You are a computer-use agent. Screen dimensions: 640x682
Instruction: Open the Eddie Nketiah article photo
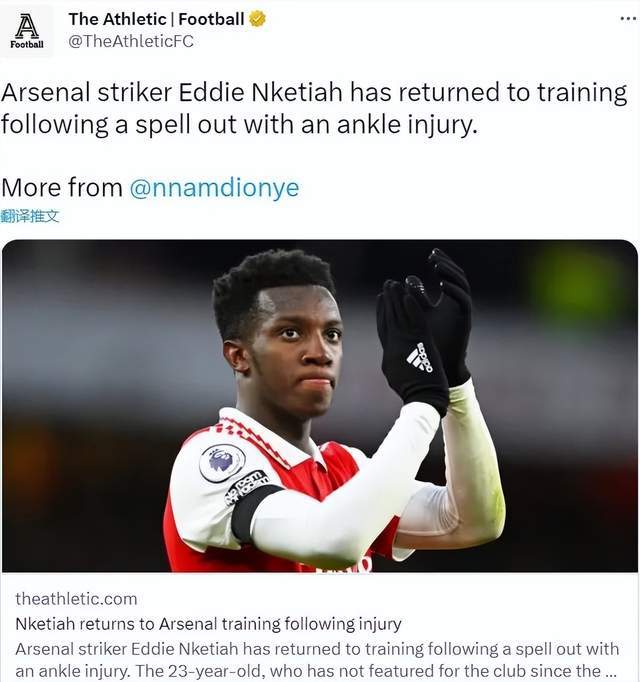(320, 406)
